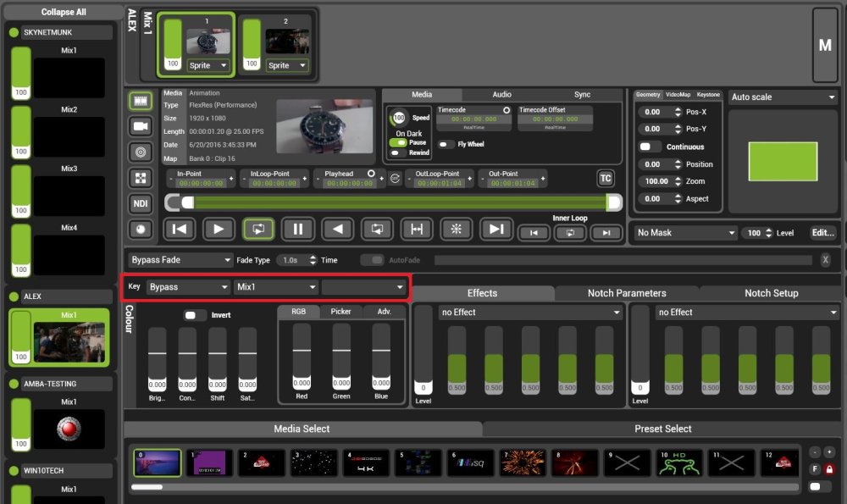Click Inner Loop skip-to-start button

tap(534, 233)
